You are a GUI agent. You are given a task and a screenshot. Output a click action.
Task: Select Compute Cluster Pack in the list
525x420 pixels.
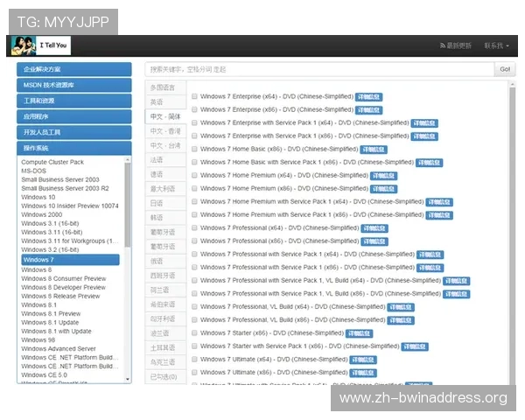(x=52, y=162)
